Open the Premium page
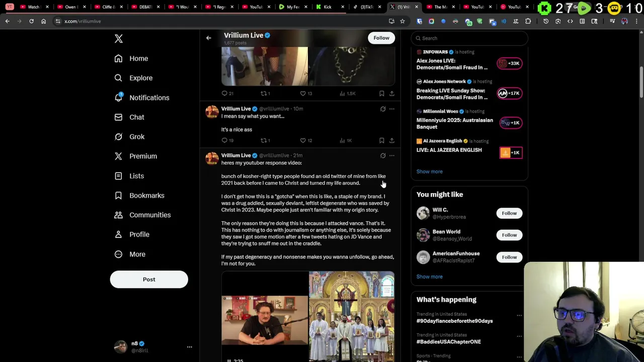This screenshot has height=362, width=644. (x=136, y=156)
